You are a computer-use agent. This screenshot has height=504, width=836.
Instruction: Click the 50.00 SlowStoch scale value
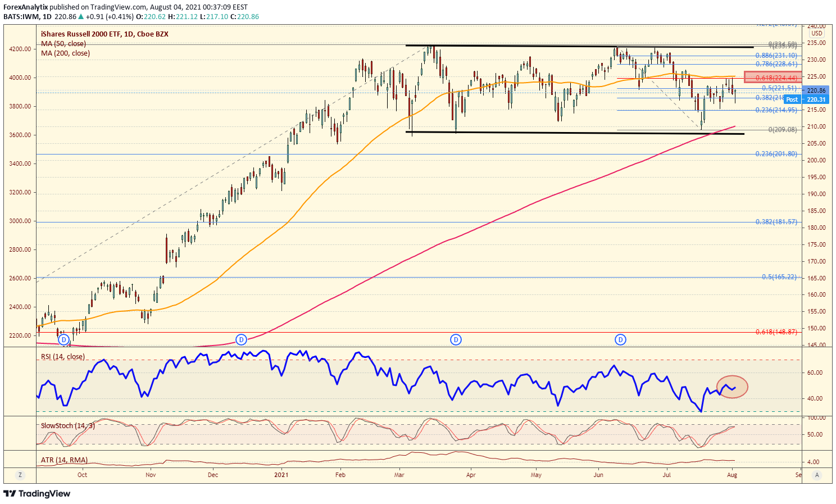pyautogui.click(x=815, y=434)
